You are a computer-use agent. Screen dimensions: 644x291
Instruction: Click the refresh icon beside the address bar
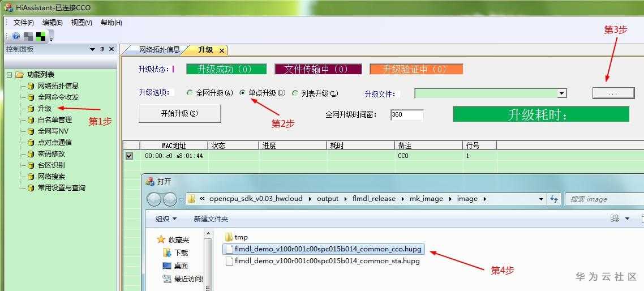pos(554,199)
